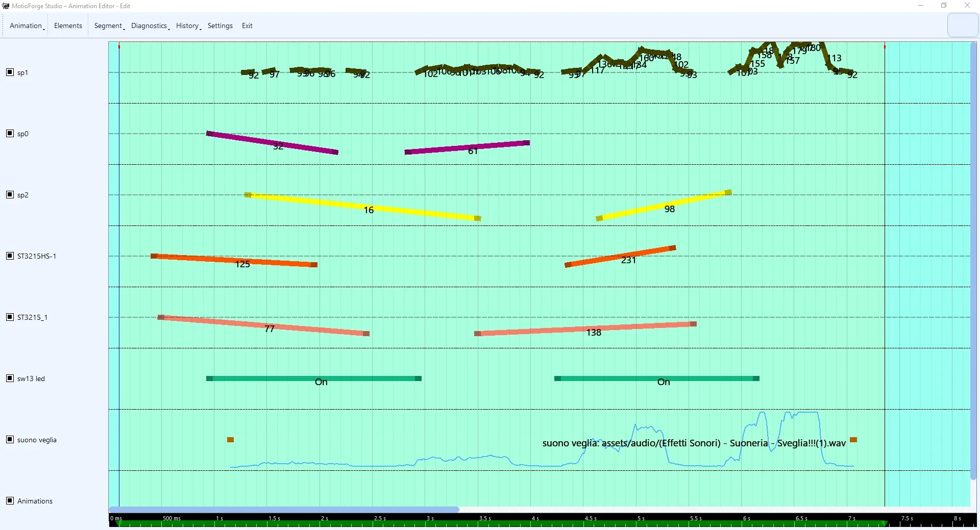Click the Elements menu item
The height and width of the screenshot is (530, 980).
[x=68, y=26]
